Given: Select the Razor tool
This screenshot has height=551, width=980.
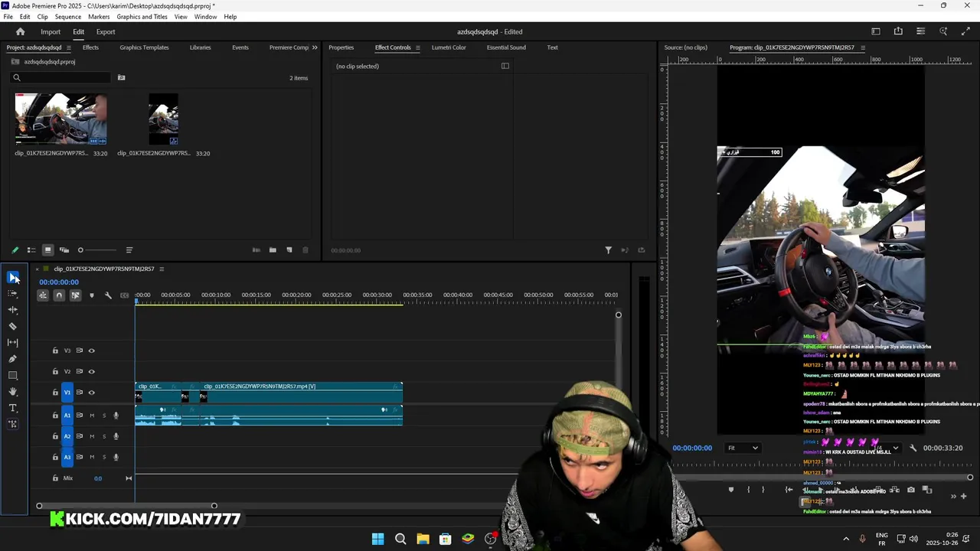Looking at the screenshot, I should pyautogui.click(x=13, y=326).
